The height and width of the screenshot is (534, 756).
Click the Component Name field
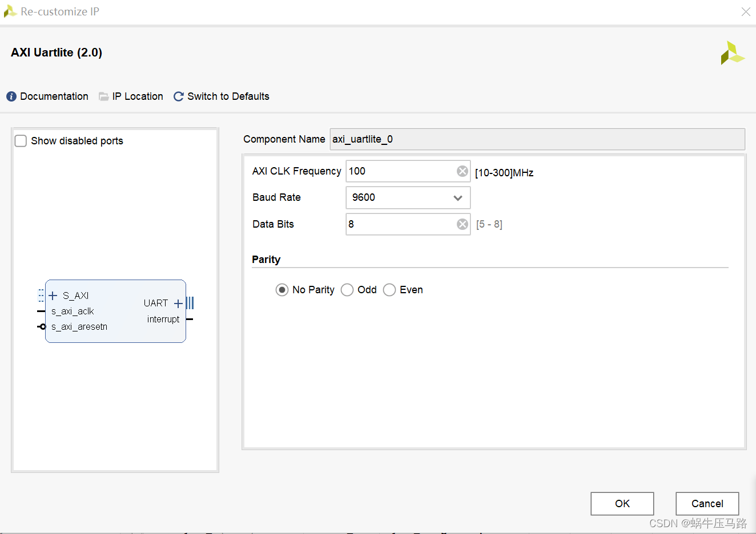537,139
